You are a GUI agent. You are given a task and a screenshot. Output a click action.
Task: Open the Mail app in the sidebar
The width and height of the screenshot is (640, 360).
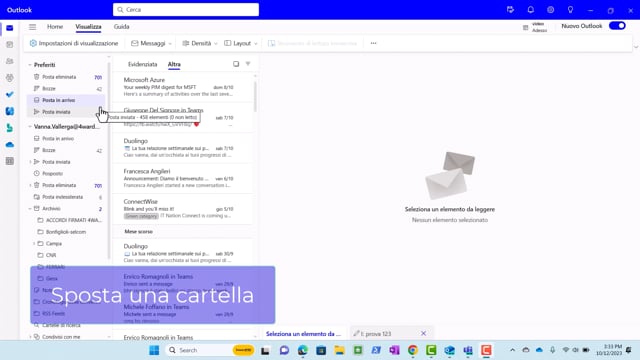click(x=10, y=28)
